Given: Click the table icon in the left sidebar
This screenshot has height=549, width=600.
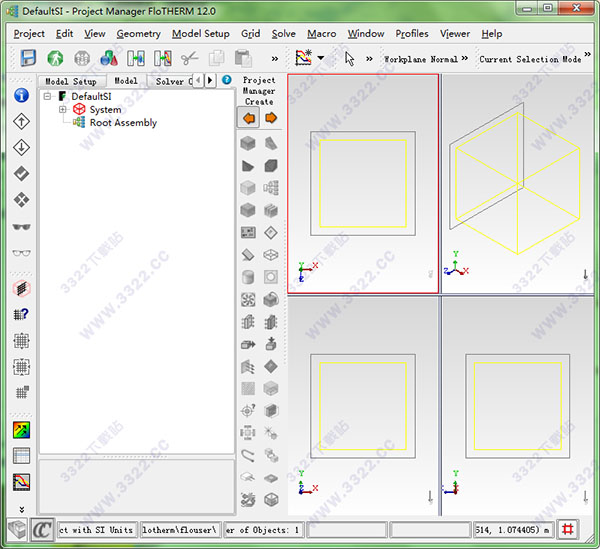Looking at the screenshot, I should [21, 456].
